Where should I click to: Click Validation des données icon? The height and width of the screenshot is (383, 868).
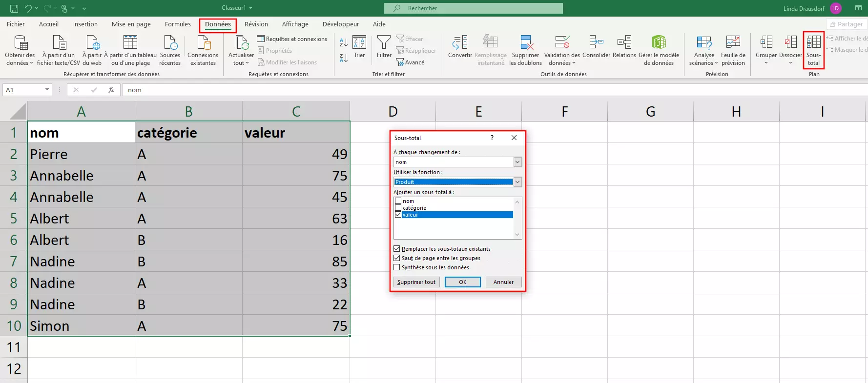point(562,42)
